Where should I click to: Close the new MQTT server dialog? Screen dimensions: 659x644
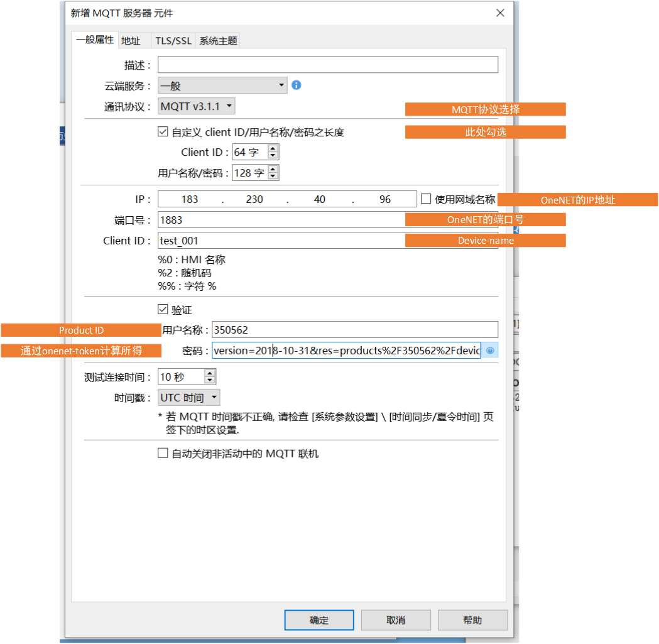tap(500, 13)
